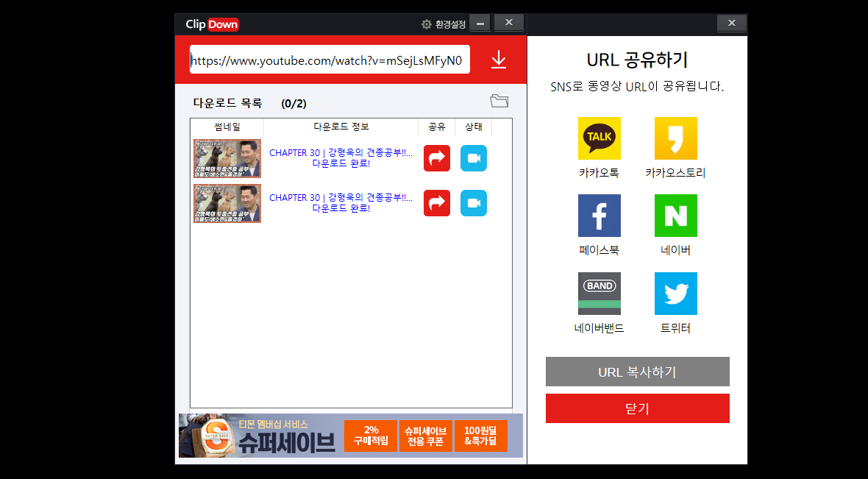Close the ClipDown main window

[x=509, y=23]
